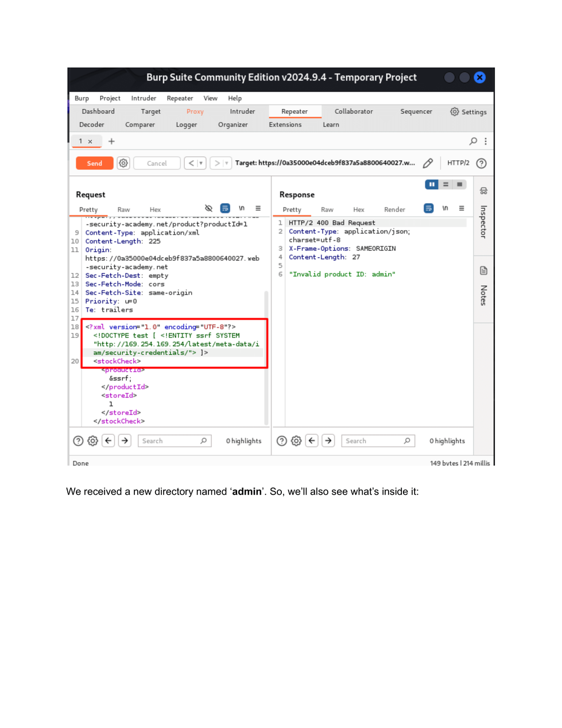
Task: Open the Project menu
Action: tap(110, 98)
